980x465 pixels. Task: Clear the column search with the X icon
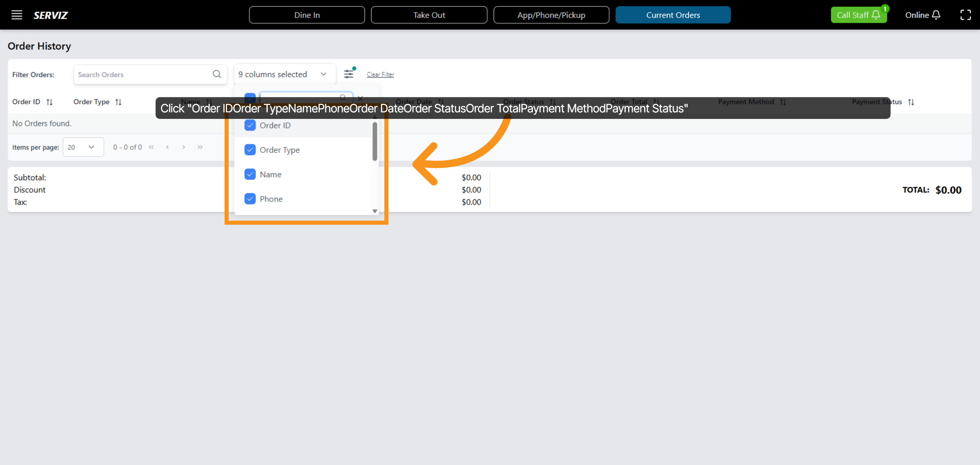361,98
